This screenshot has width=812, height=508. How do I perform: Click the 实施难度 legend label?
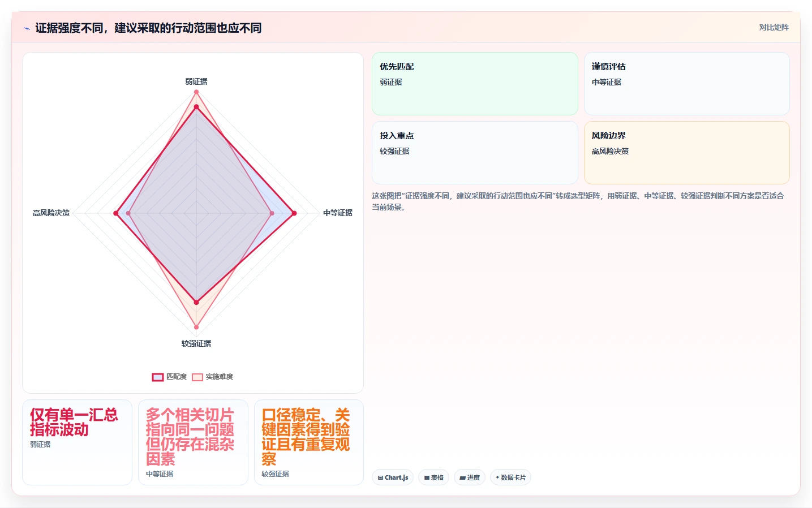tap(220, 377)
